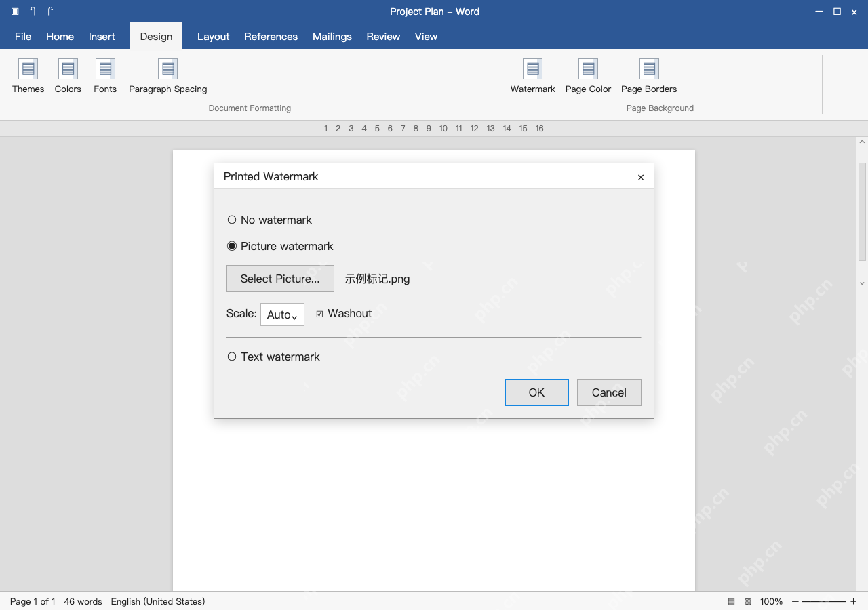Open the Colors palette in the ribbon

[68, 76]
